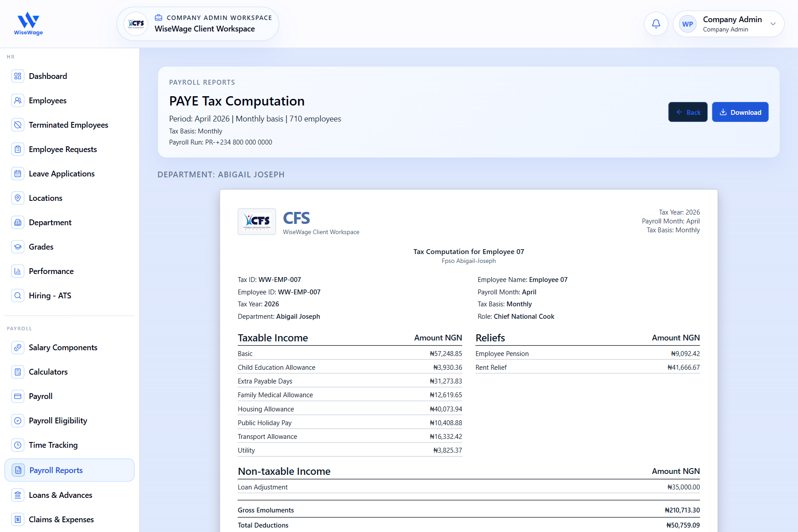This screenshot has width=798, height=532.
Task: Click Grades graduation cap icon
Action: pos(18,247)
